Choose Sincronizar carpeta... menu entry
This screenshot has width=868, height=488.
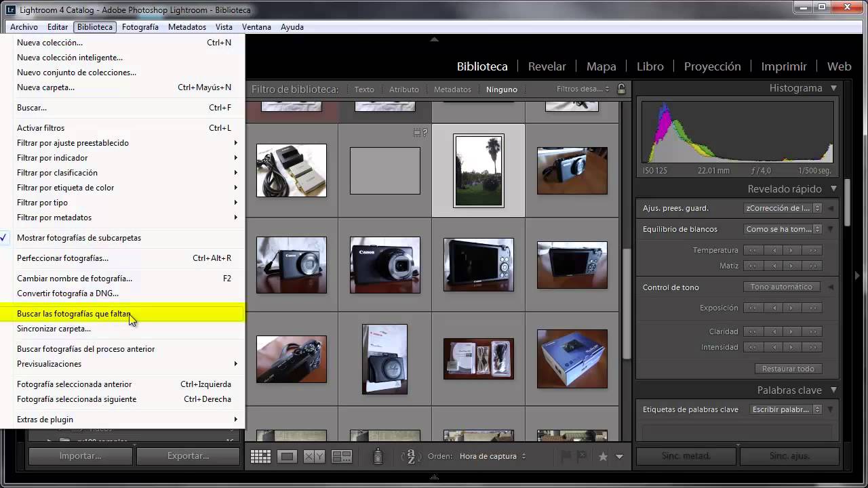[122, 329]
